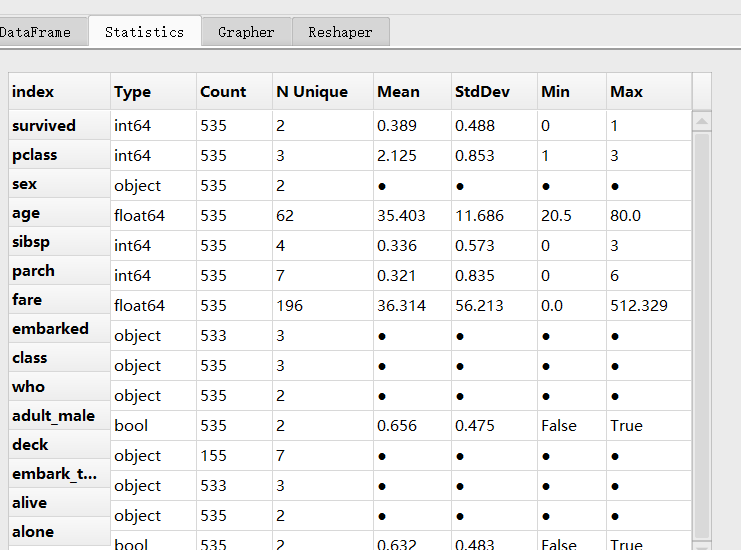Click the 2.125 mean cell

coord(413,155)
